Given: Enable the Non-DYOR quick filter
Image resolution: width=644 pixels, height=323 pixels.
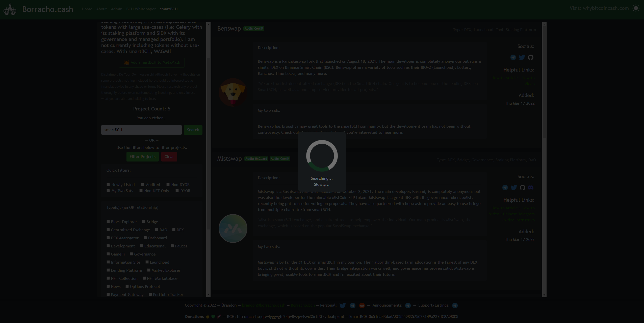Looking at the screenshot, I should (168, 184).
